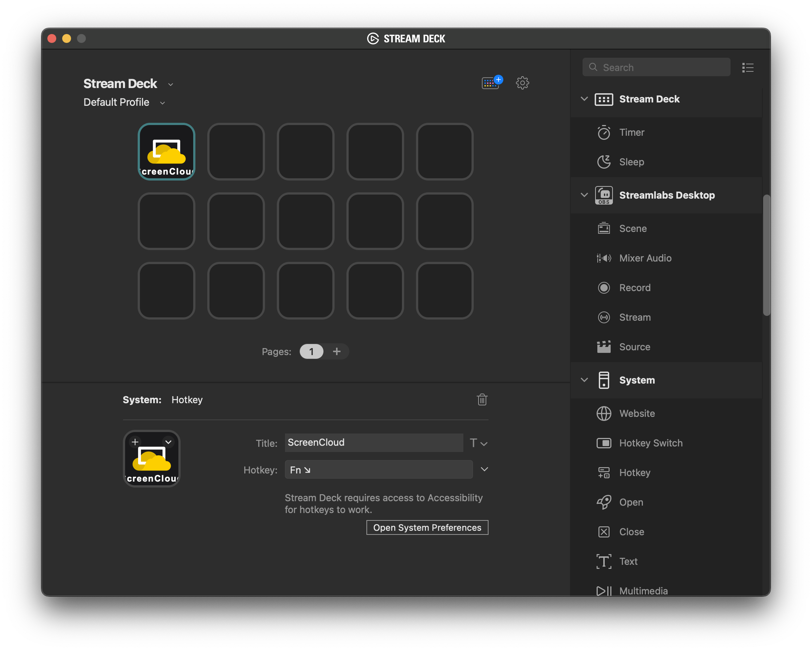Click the ScreenCloud key icon preview
The image size is (812, 651).
[x=152, y=459]
